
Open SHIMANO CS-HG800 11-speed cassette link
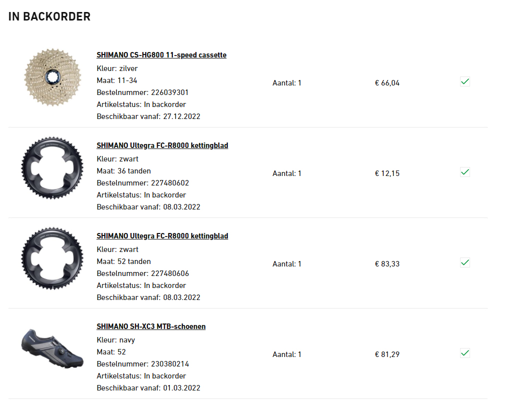click(161, 55)
